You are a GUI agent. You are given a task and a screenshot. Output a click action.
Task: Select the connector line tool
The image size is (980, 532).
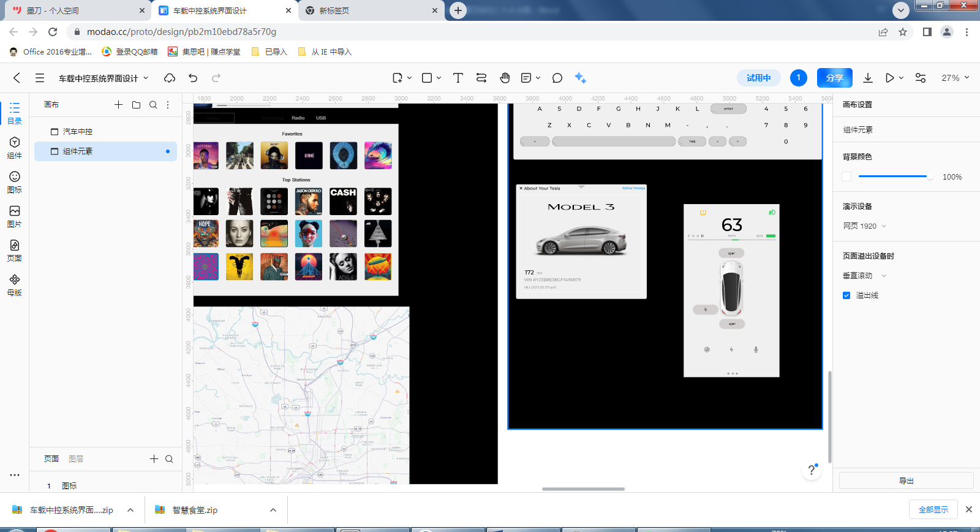click(x=481, y=78)
